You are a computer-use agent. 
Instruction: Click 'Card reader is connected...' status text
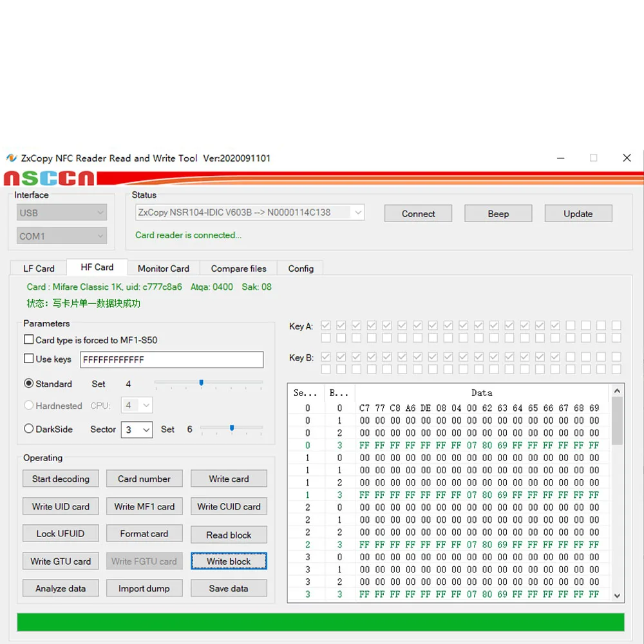click(189, 235)
